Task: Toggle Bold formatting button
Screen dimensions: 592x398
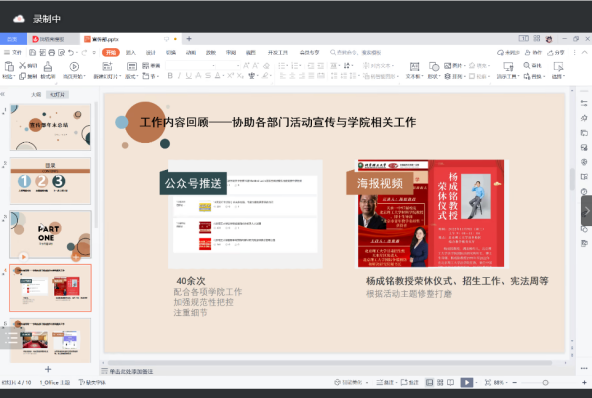Action: tap(170, 76)
